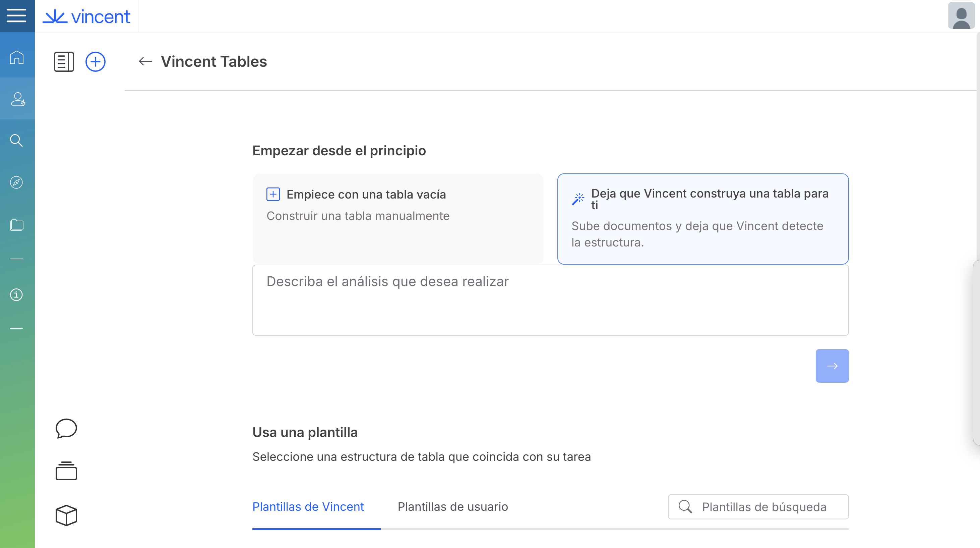Click the analysis description text area
Image resolution: width=980 pixels, height=548 pixels.
click(550, 300)
